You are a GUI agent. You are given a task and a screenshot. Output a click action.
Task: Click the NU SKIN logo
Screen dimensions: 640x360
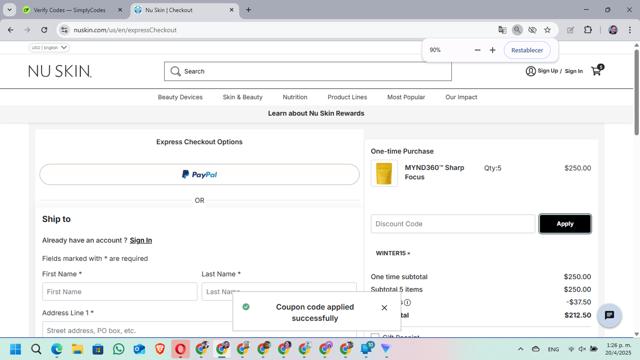60,71
